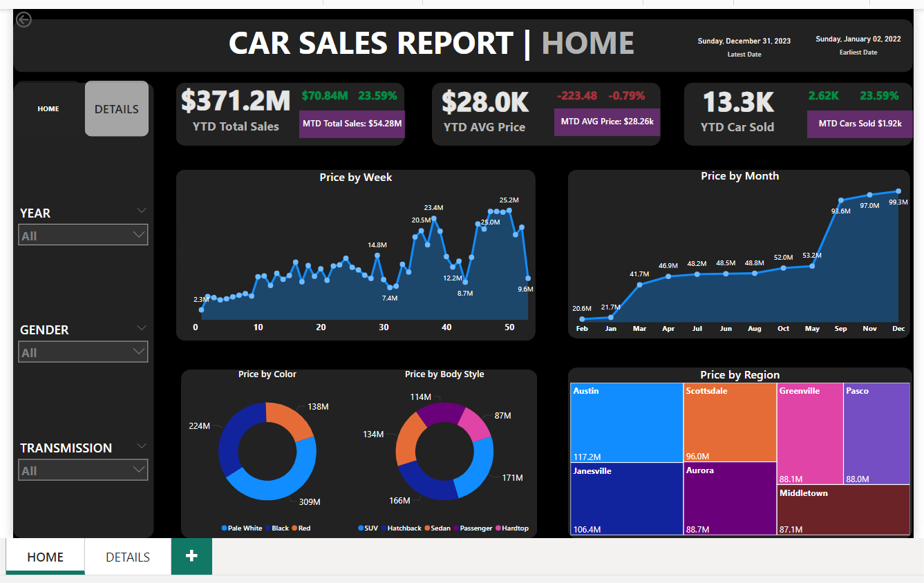
Task: Collapse the GENDER slicer using its chevron
Action: click(x=142, y=327)
